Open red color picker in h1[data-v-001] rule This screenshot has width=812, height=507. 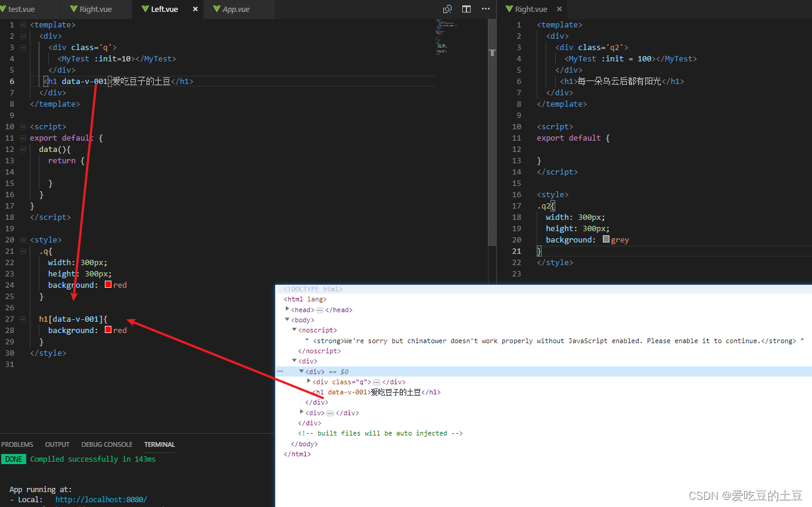point(108,330)
